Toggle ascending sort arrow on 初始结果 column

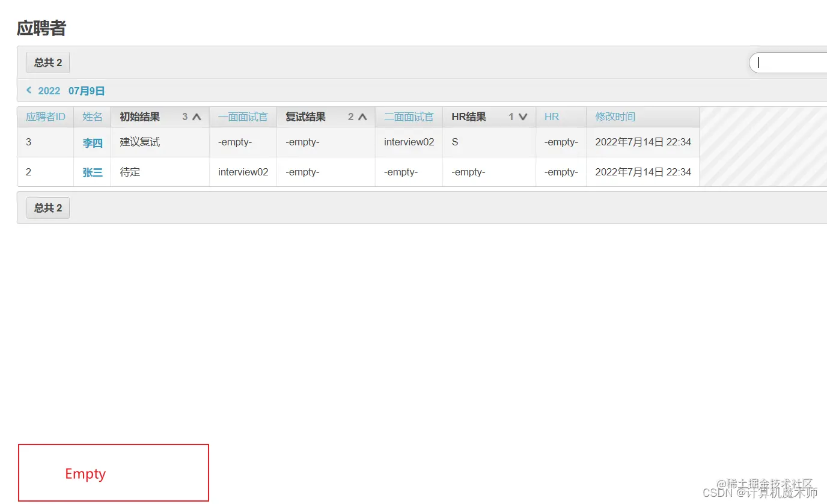[197, 117]
